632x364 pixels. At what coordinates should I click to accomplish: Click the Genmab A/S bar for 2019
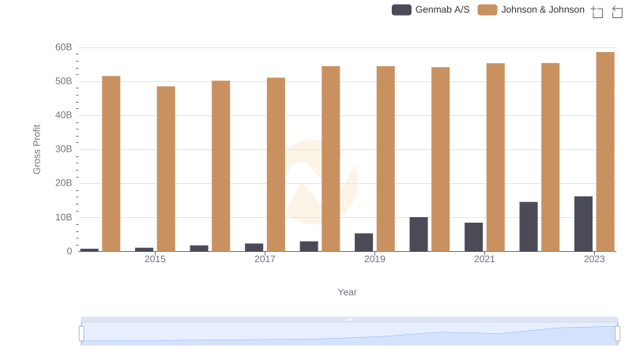coord(363,242)
